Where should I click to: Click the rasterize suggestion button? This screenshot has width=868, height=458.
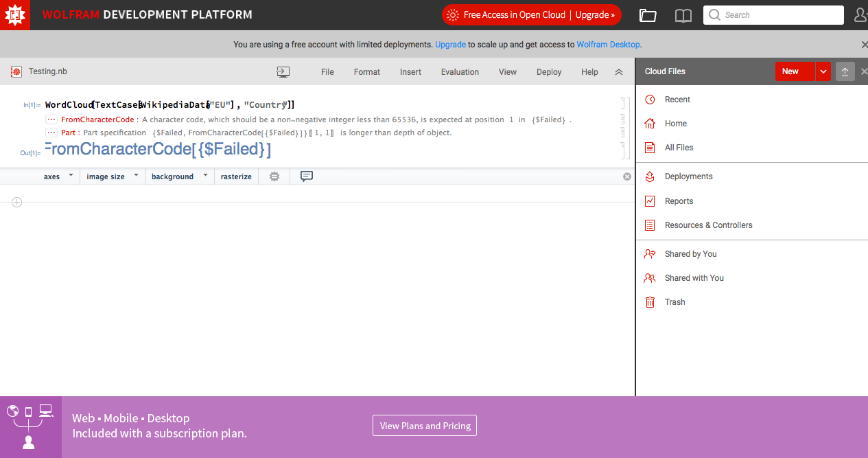(236, 176)
